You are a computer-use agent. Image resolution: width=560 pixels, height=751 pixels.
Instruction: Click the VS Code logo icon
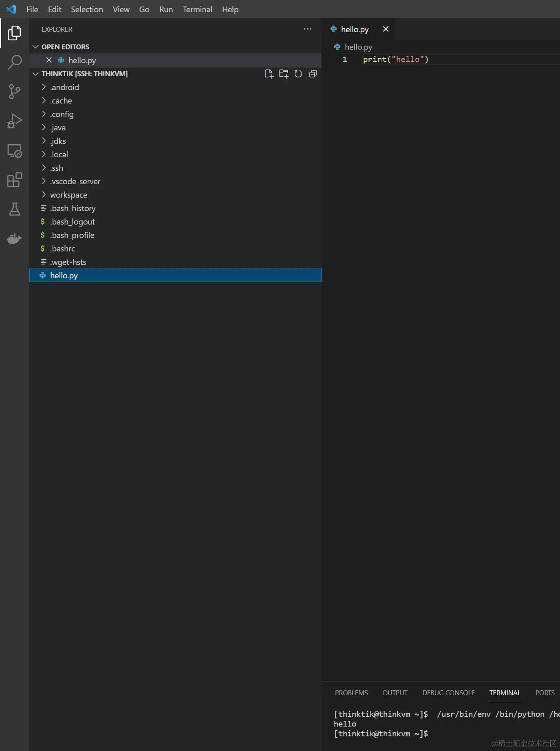[x=11, y=9]
